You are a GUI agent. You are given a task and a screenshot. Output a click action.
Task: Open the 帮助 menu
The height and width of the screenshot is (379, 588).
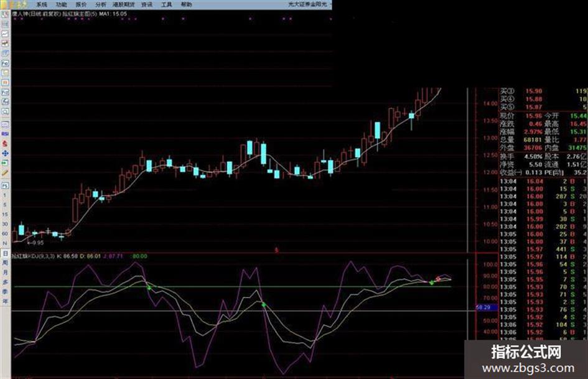pyautogui.click(x=187, y=4)
